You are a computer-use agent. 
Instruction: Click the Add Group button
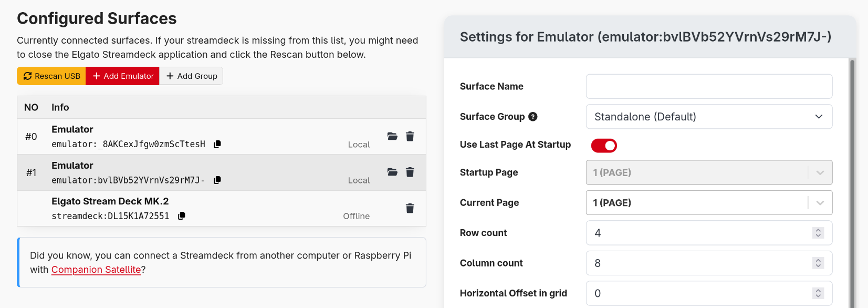pyautogui.click(x=192, y=76)
